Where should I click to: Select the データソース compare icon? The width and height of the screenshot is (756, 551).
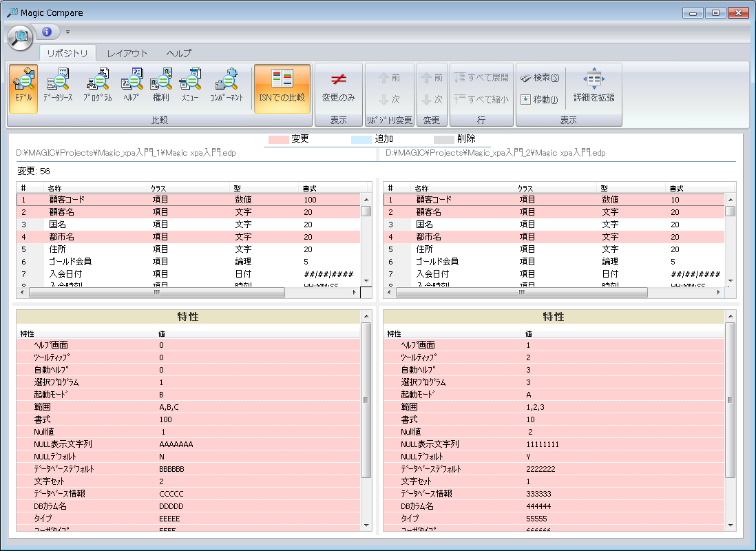58,85
